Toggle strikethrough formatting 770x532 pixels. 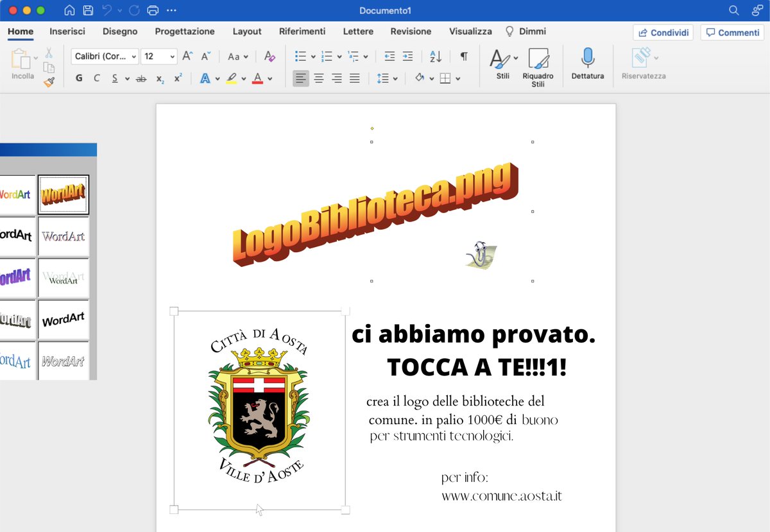pos(141,78)
